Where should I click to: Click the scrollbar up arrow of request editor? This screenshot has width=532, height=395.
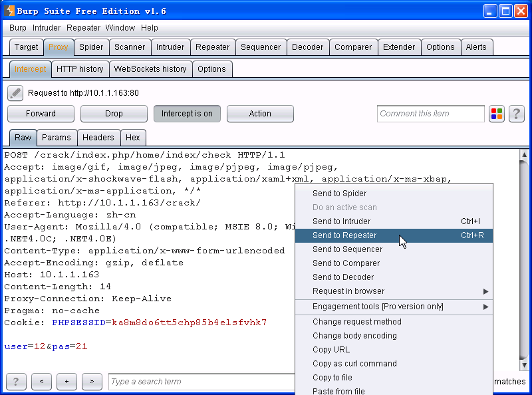[x=524, y=154]
